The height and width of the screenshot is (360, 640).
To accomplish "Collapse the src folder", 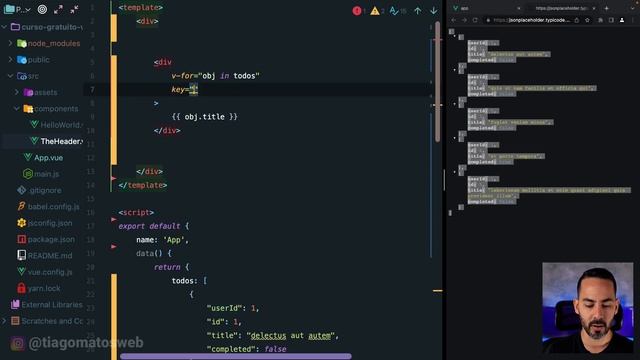I will [x=10, y=76].
